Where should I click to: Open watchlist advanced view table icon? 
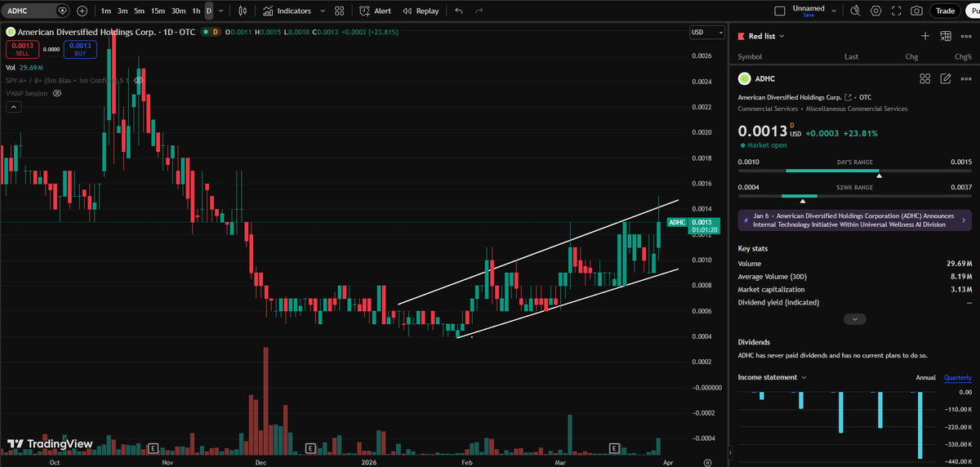[x=946, y=36]
